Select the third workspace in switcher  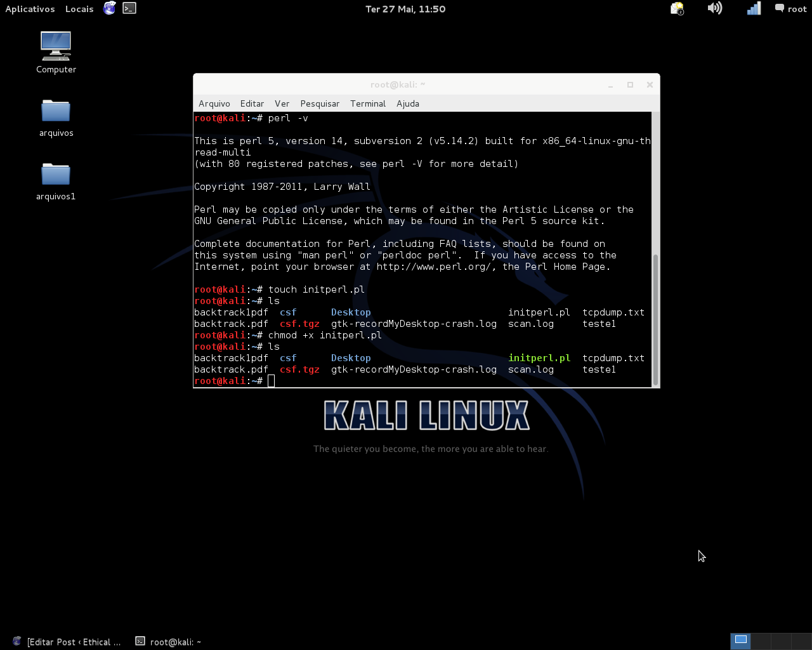click(781, 641)
